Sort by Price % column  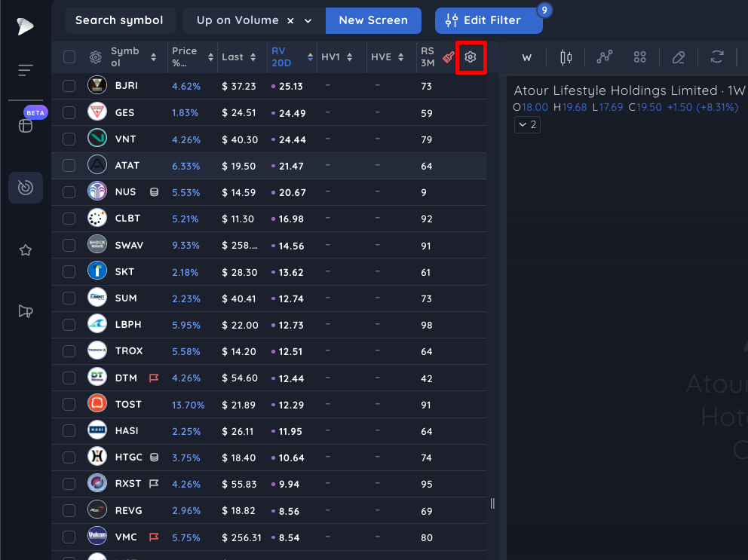(x=210, y=57)
